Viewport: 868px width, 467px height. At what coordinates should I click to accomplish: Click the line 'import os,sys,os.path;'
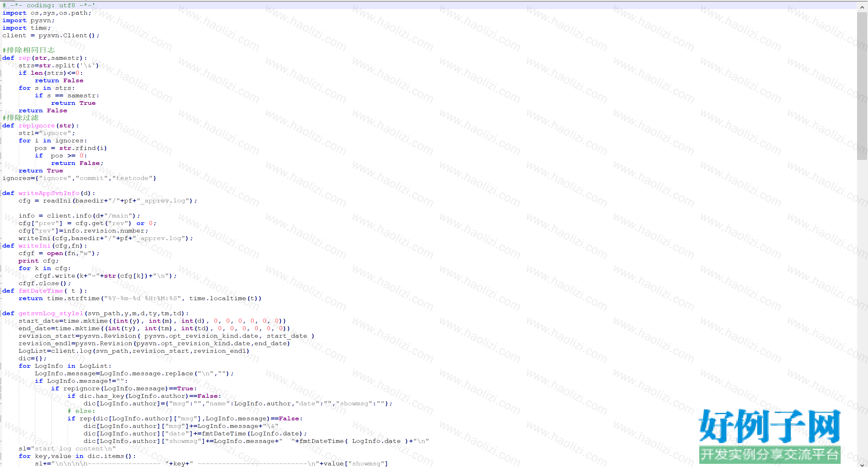pyautogui.click(x=47, y=13)
